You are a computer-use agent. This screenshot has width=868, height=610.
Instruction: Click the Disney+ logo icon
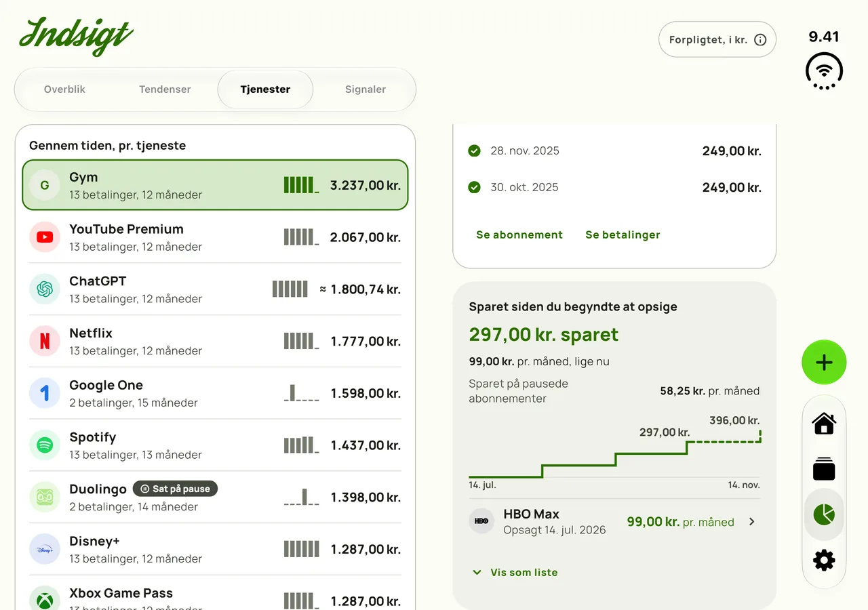[45, 549]
